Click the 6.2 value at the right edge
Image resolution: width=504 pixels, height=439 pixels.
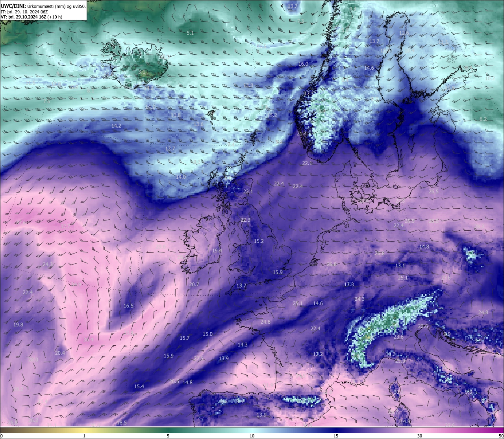coord(483,119)
